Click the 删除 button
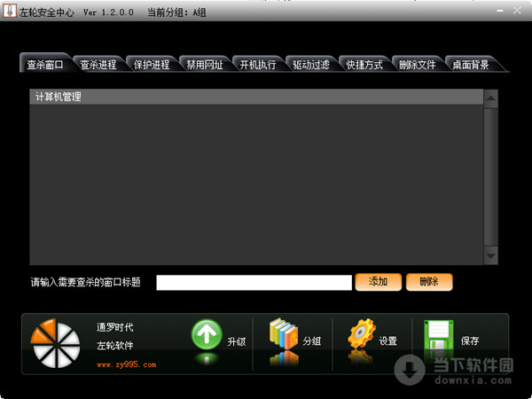The height and width of the screenshot is (399, 532). coord(429,282)
